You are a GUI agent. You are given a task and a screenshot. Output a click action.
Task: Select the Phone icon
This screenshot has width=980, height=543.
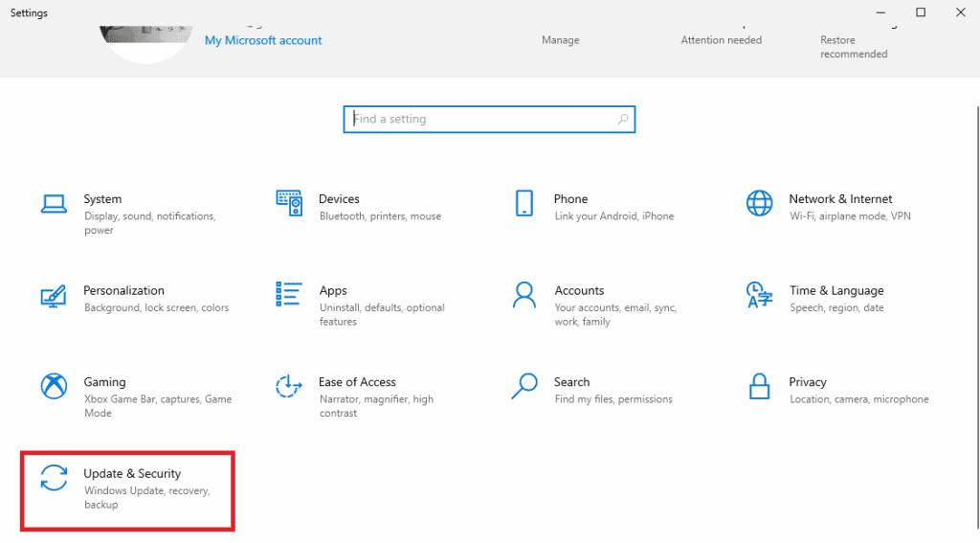coord(524,203)
